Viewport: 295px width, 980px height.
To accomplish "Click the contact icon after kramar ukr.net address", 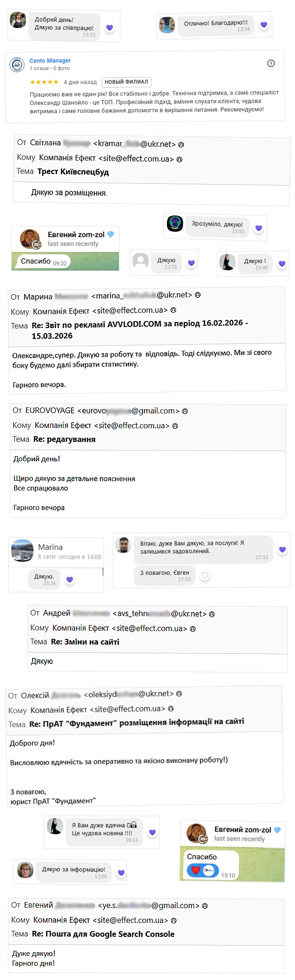I will pyautogui.click(x=181, y=144).
